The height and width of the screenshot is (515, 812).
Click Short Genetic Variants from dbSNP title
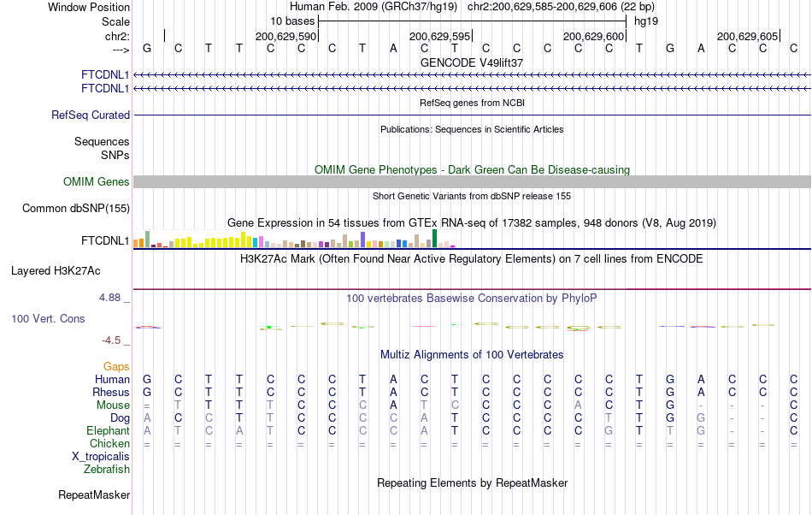(x=472, y=196)
